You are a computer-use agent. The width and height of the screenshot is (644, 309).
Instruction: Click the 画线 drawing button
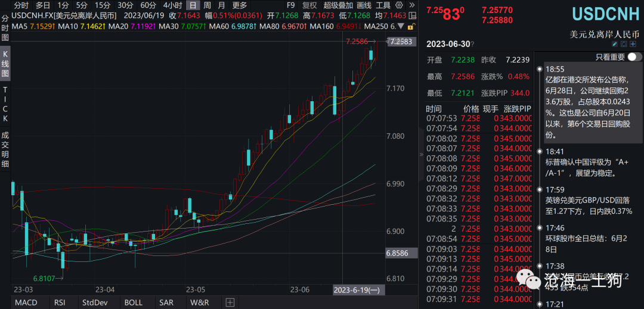tap(364, 5)
